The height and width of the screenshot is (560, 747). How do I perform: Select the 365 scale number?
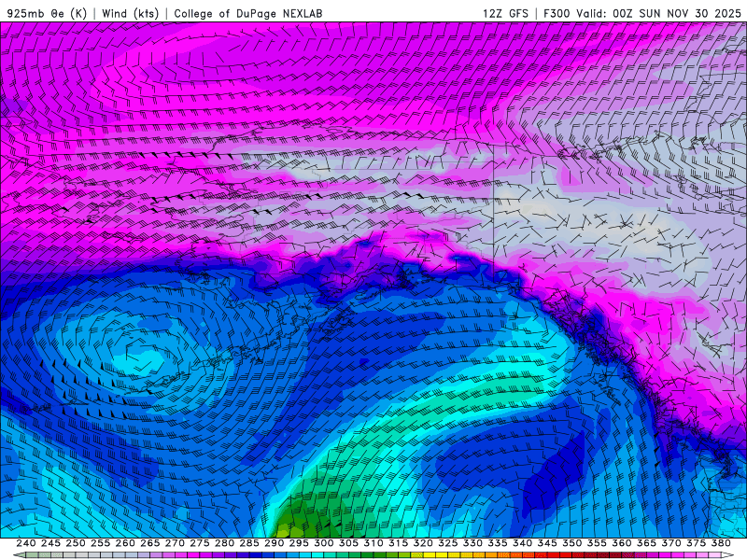646,543
